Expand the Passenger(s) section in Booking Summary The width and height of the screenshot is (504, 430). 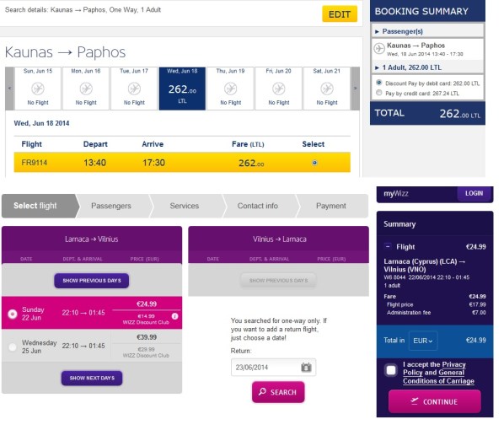(x=402, y=31)
